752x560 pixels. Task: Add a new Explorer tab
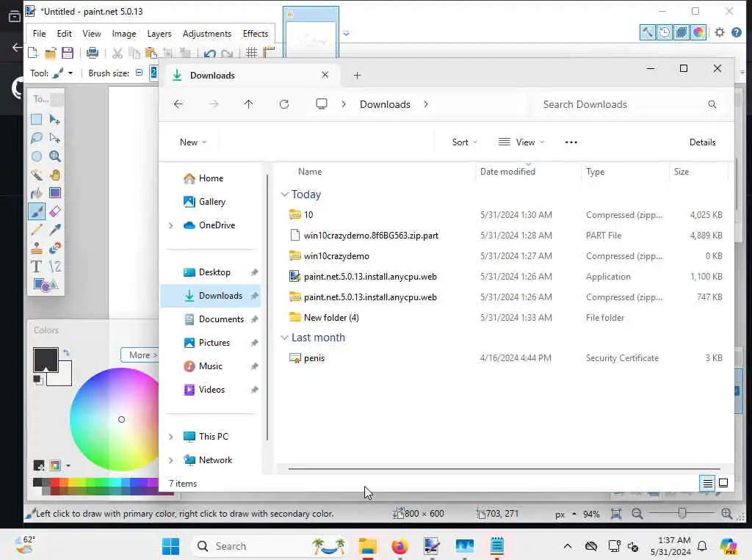coord(358,76)
